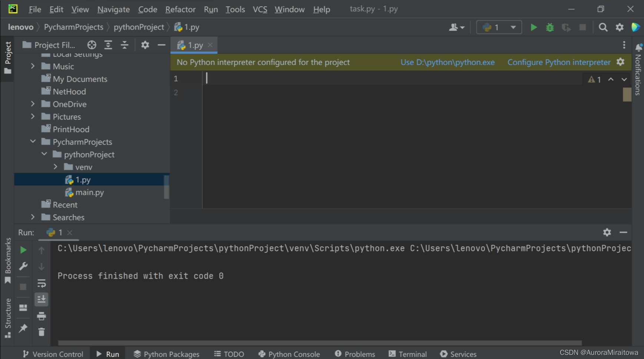Screen dimensions: 644x359
Task: Select opened file in Project view crosshair icon
Action: 92,45
